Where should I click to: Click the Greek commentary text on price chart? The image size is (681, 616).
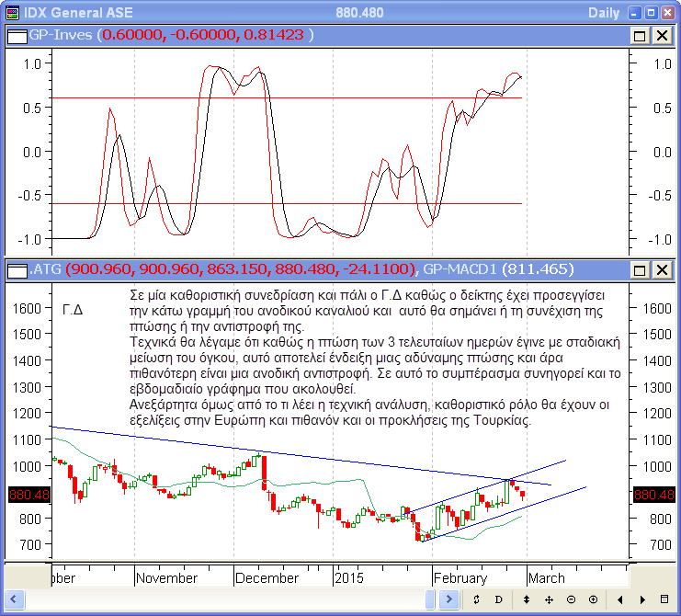(x=375, y=358)
